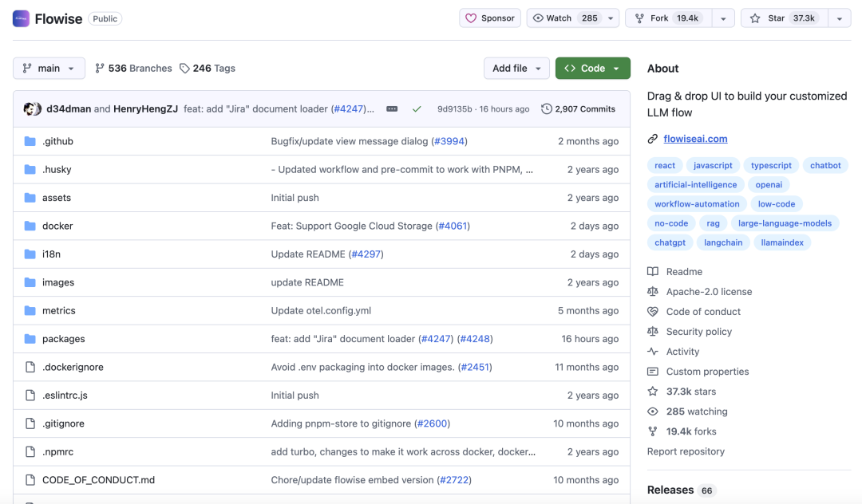View the 246 Tags link
The height and width of the screenshot is (504, 862).
(x=208, y=68)
